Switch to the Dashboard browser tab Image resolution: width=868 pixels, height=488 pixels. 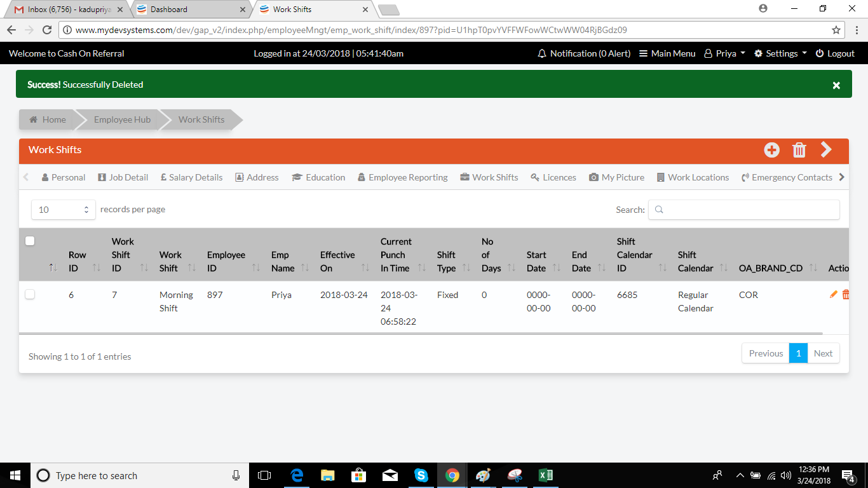pos(191,10)
